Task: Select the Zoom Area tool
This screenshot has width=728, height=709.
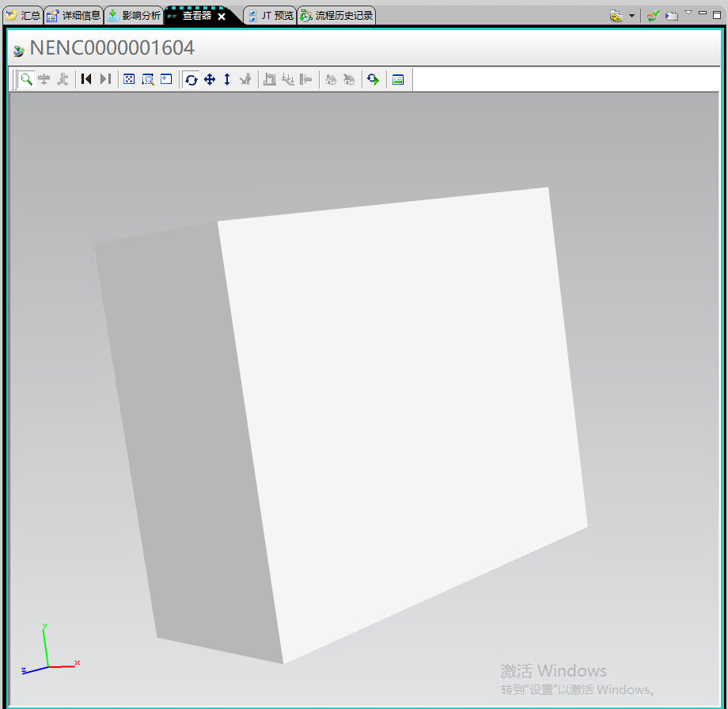Action: [148, 79]
